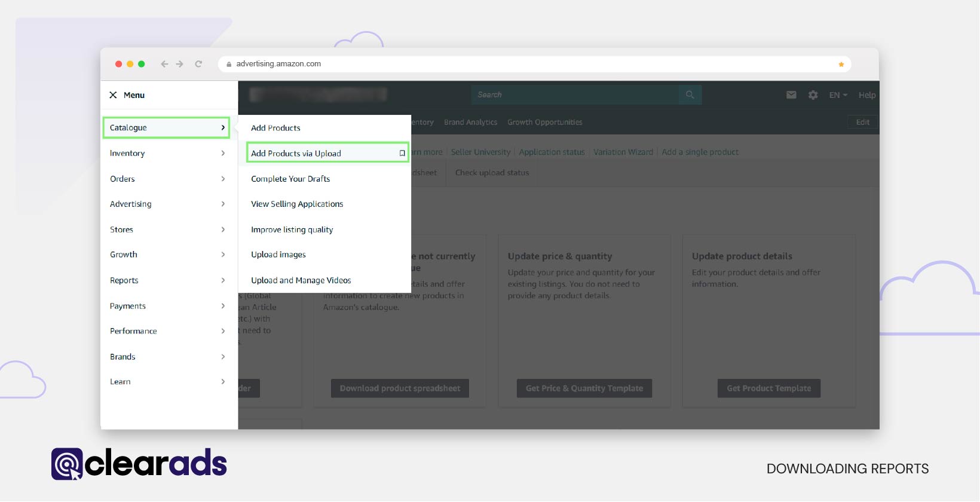
Task: Click the Download product spreadsheet button
Action: [400, 388]
